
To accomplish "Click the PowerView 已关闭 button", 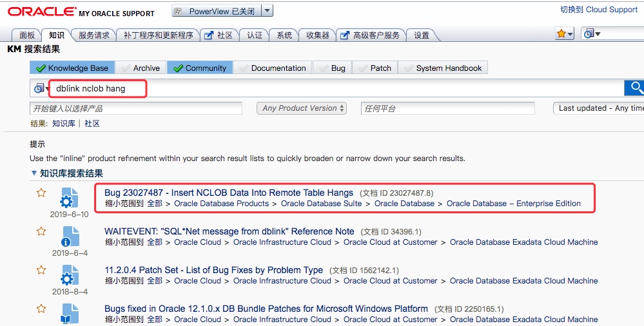I will (x=217, y=11).
